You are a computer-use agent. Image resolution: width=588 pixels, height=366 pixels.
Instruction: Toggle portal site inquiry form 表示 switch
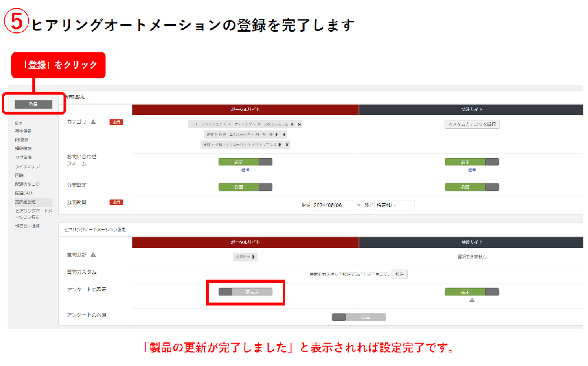pos(245,162)
